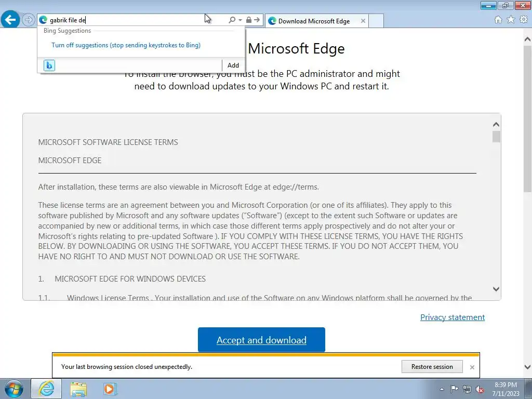Show hidden system tray icons
This screenshot has height=399, width=532.
click(x=442, y=389)
